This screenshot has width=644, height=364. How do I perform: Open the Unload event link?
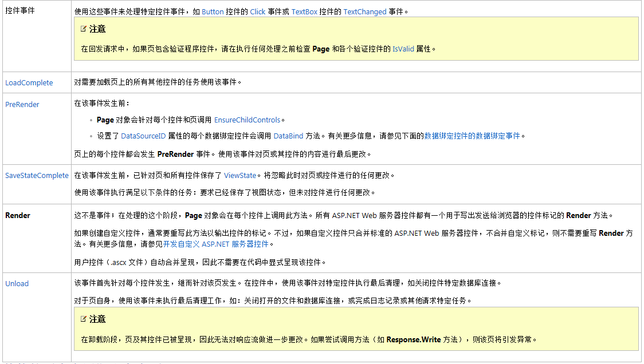tap(17, 284)
